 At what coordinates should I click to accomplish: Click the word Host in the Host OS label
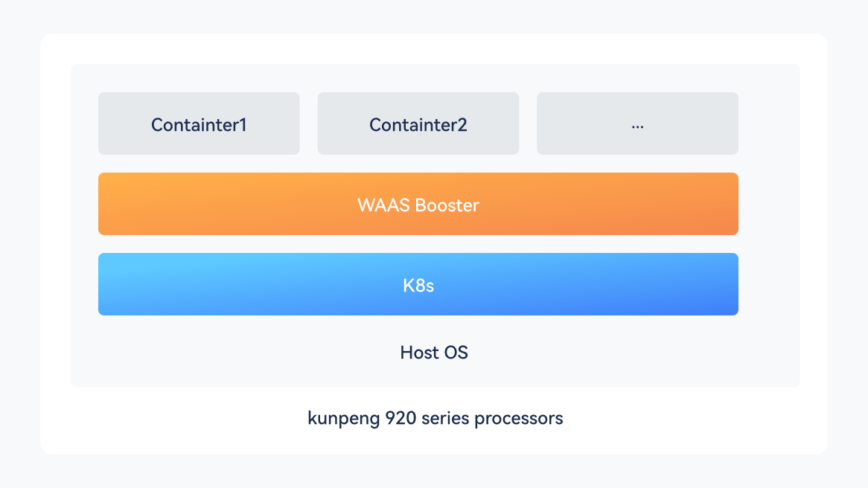tap(419, 353)
